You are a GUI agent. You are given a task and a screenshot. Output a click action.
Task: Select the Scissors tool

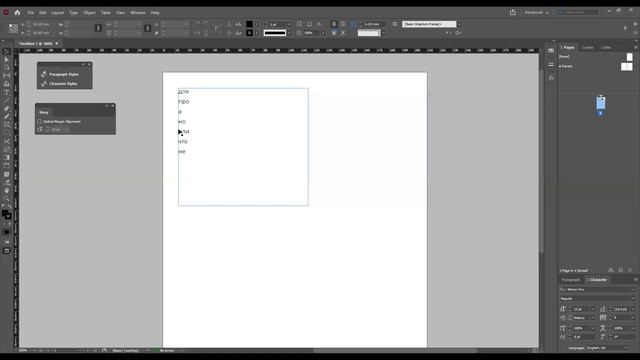click(7, 142)
